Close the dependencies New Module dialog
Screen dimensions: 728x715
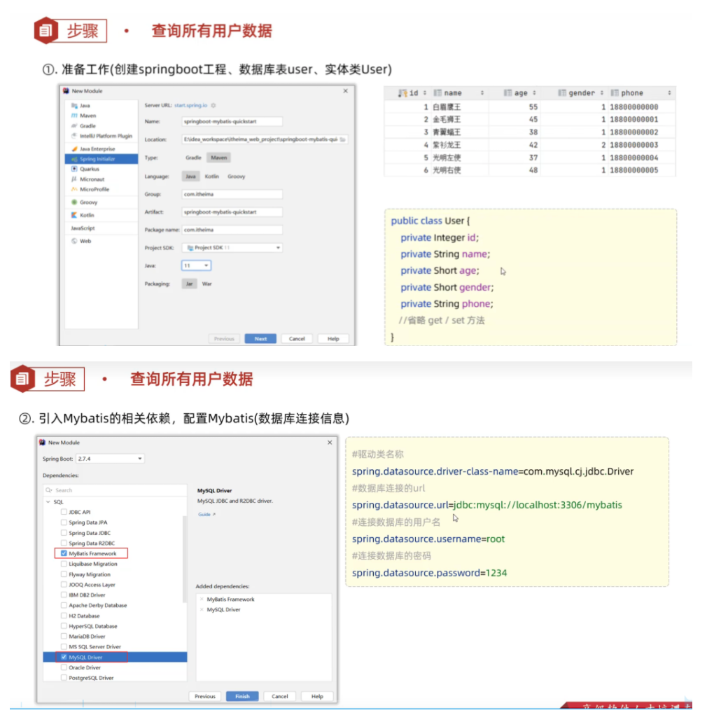coord(330,443)
